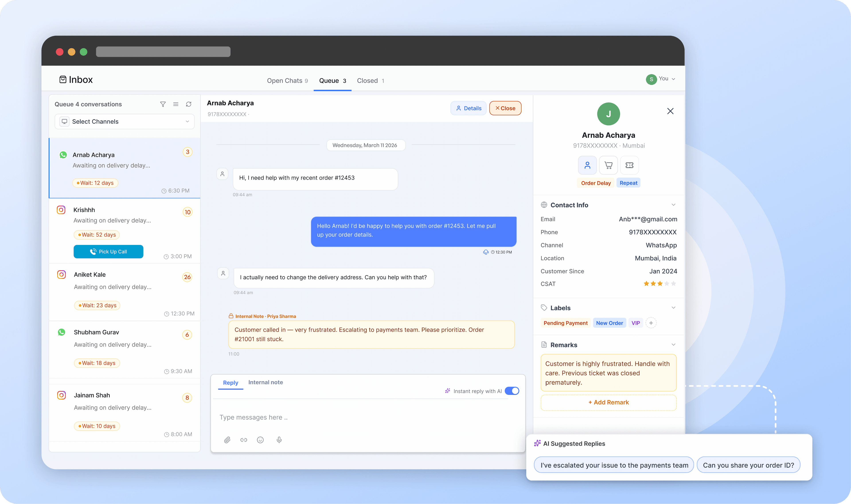Viewport: 851px width, 504px height.
Task: Close the customer details panel
Action: pyautogui.click(x=670, y=111)
